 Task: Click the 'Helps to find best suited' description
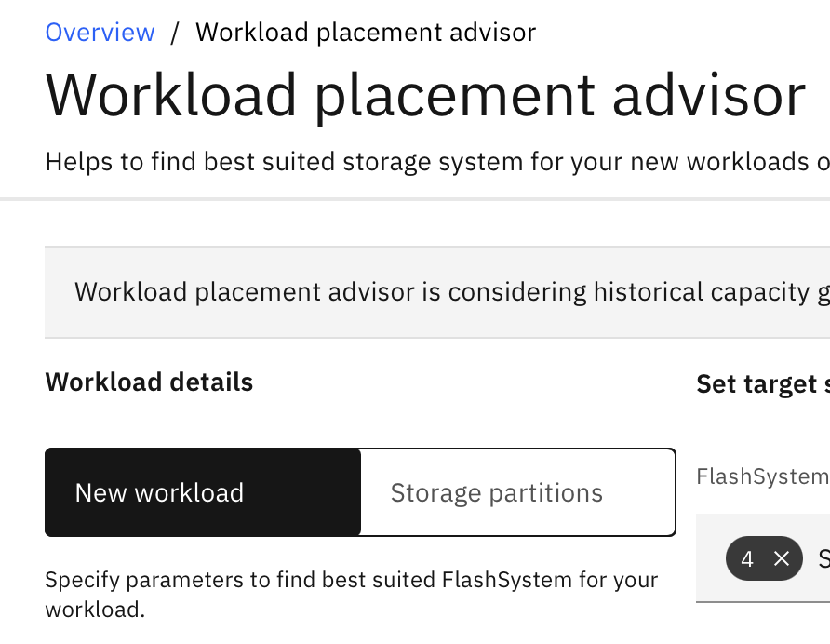[437, 162]
